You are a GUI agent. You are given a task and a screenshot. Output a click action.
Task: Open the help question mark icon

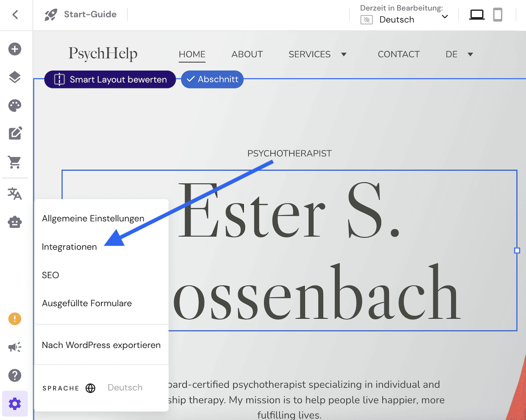(15, 375)
